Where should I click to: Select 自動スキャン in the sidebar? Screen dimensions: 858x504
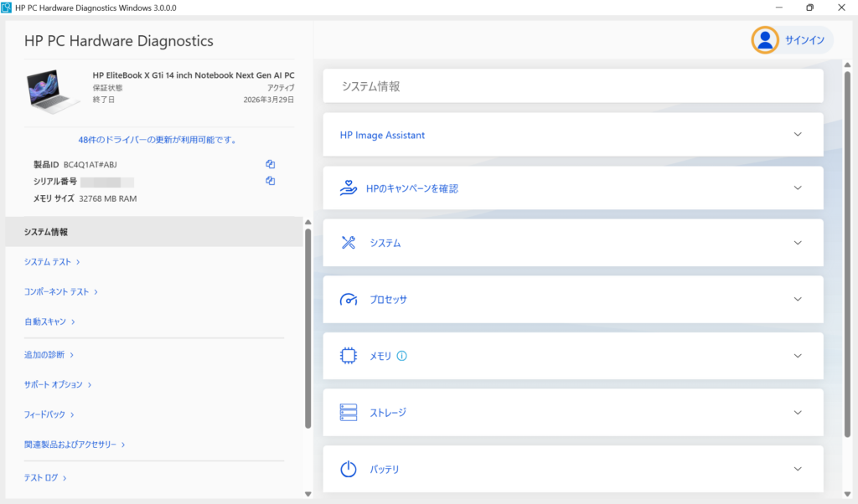click(49, 321)
